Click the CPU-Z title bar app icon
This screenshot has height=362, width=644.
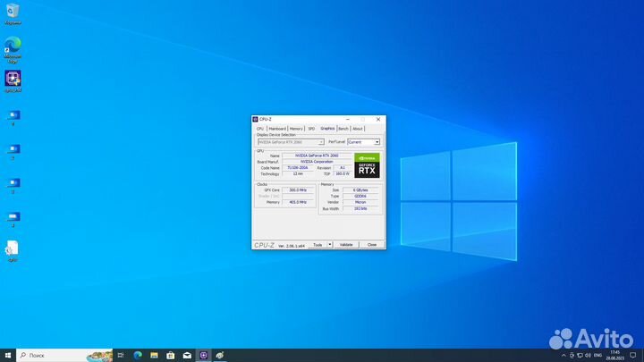coord(255,119)
